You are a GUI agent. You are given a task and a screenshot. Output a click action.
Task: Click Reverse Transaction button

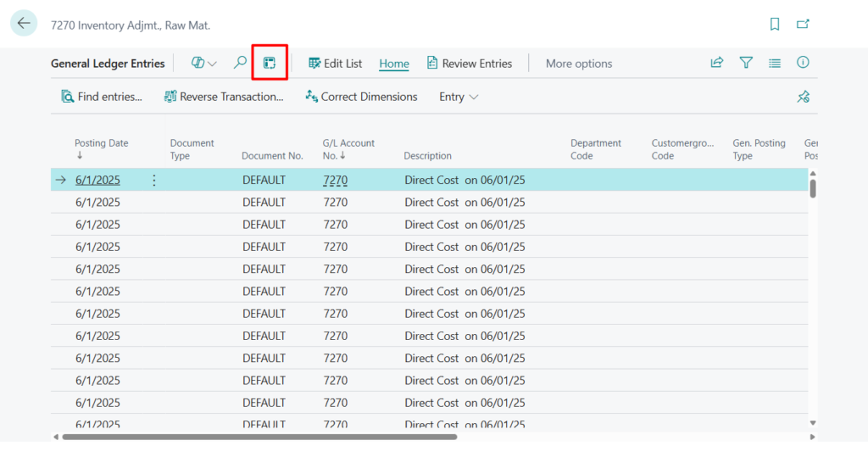pyautogui.click(x=224, y=97)
